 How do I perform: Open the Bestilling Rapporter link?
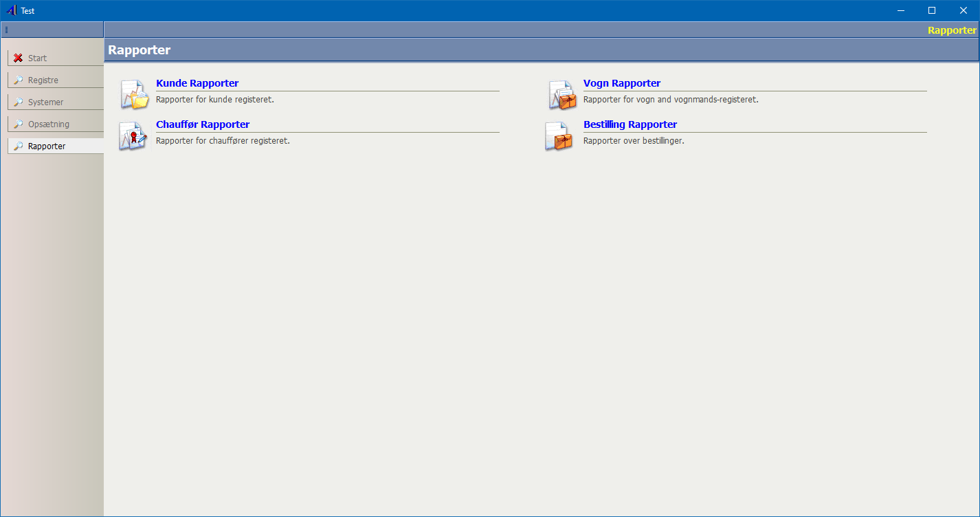coord(630,124)
